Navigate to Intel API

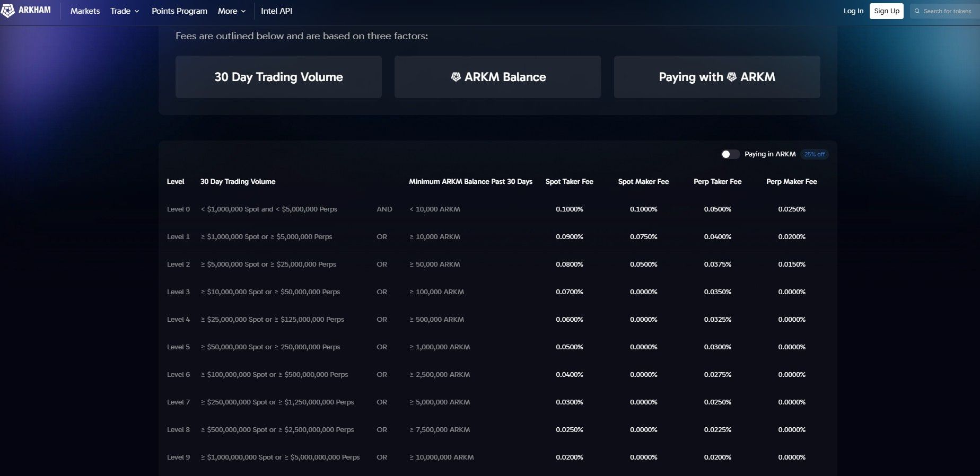[276, 11]
